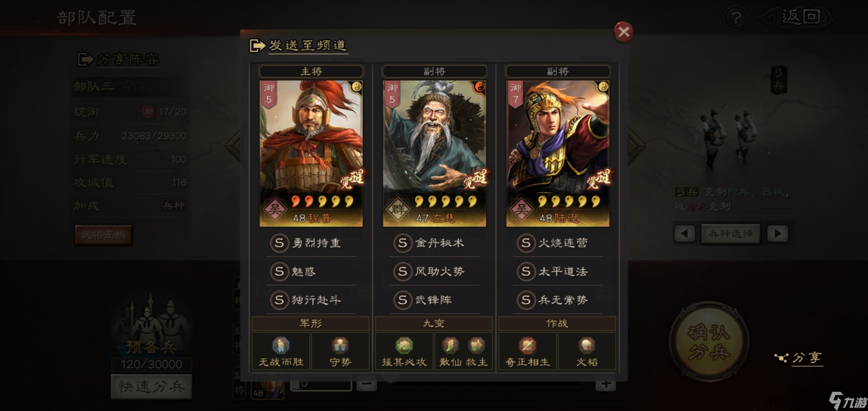Click the 文韬 battle icon
Viewport: 868px width, 411px height.
586,345
